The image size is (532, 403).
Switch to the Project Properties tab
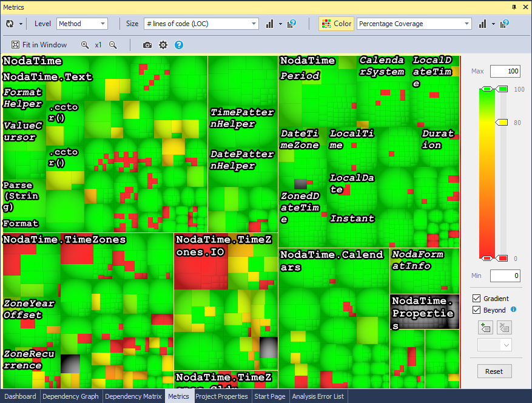point(221,396)
